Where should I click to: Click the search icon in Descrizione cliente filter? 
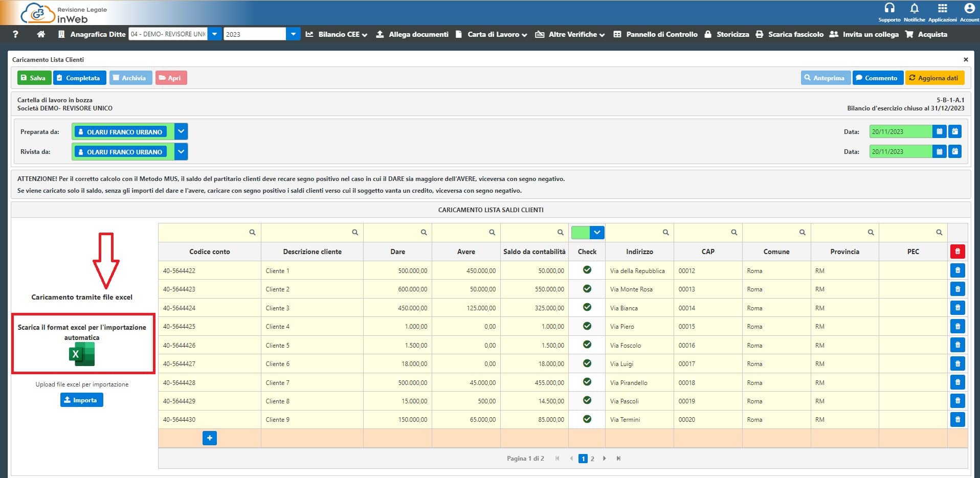coord(355,232)
